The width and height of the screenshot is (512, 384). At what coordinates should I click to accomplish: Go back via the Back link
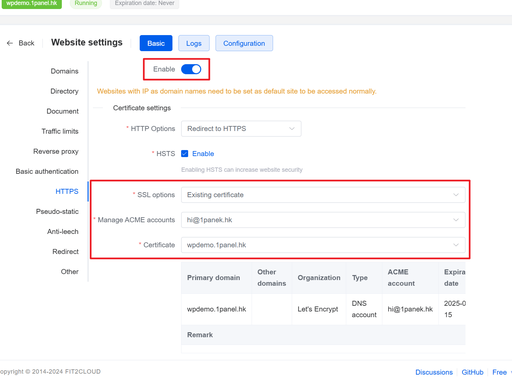26,43
